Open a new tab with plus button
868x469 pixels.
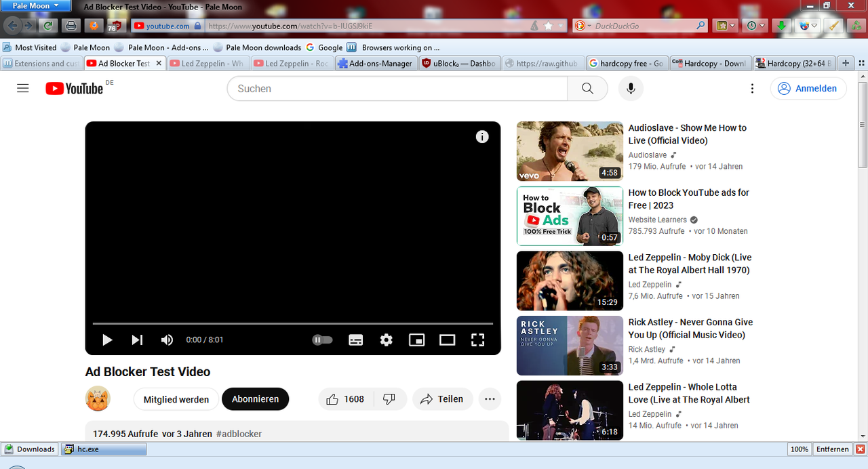846,63
